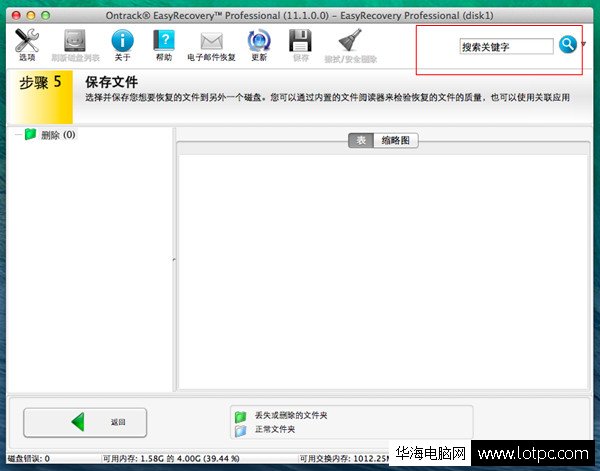
Task: Click the Save (保存) floppy disk icon
Action: [300, 41]
